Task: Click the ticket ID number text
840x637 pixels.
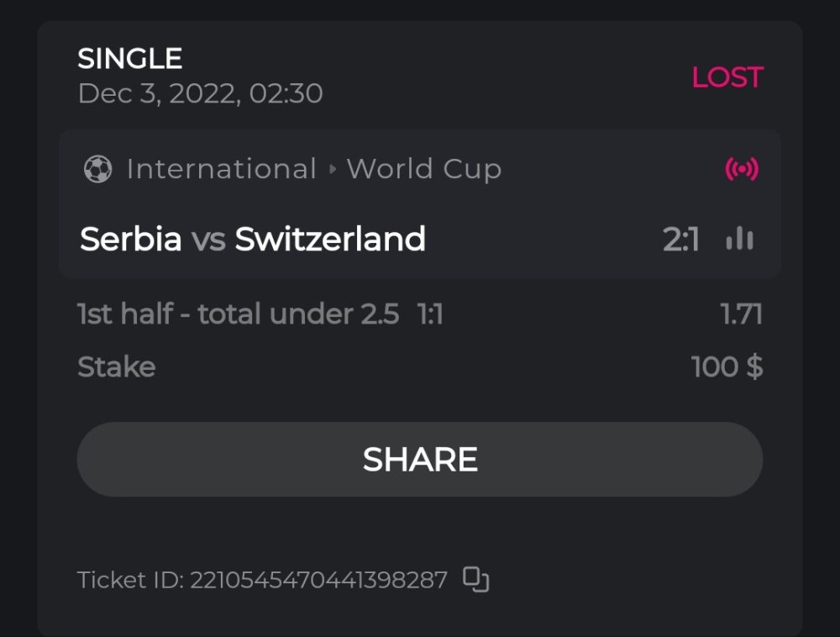Action: (x=318, y=580)
